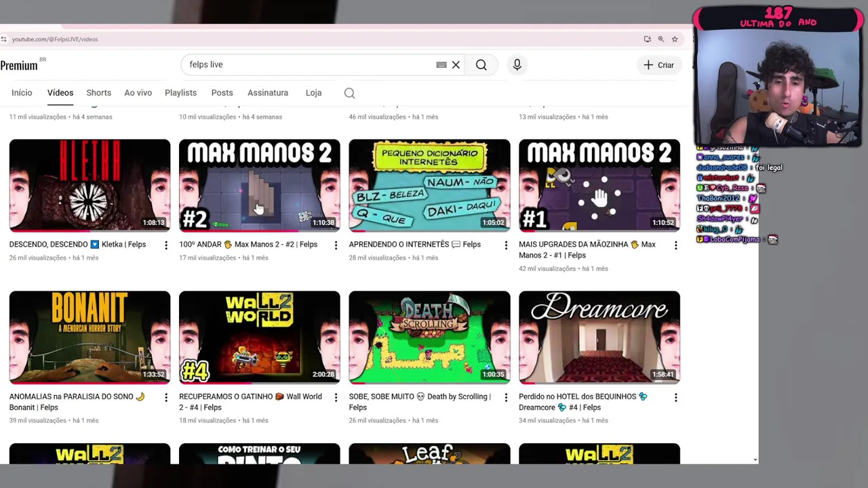Go to the Loja tab
This screenshot has height=488, width=868.
click(313, 93)
